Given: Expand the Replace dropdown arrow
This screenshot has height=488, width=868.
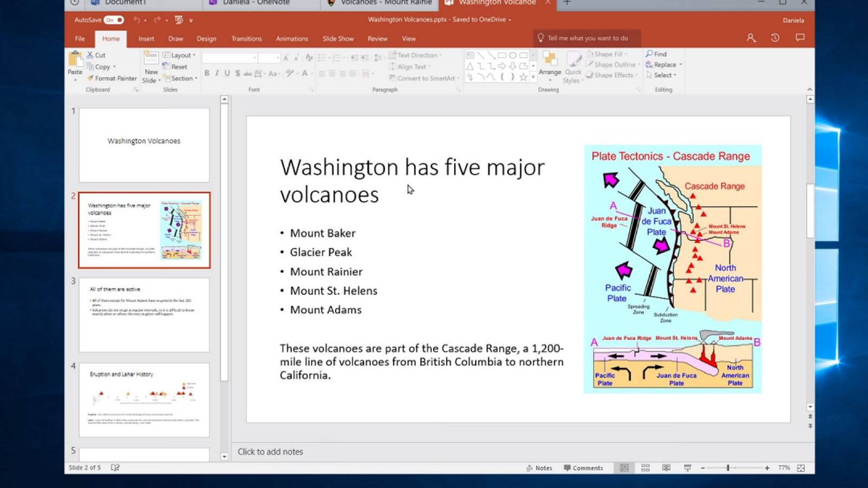Looking at the screenshot, I should 681,65.
